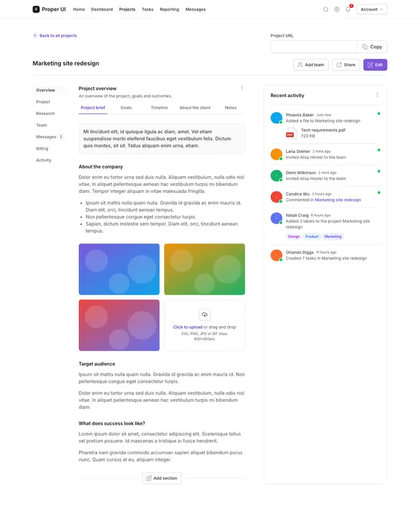The height and width of the screenshot is (512, 420).
Task: Click the purple Edit button
Action: (375, 64)
